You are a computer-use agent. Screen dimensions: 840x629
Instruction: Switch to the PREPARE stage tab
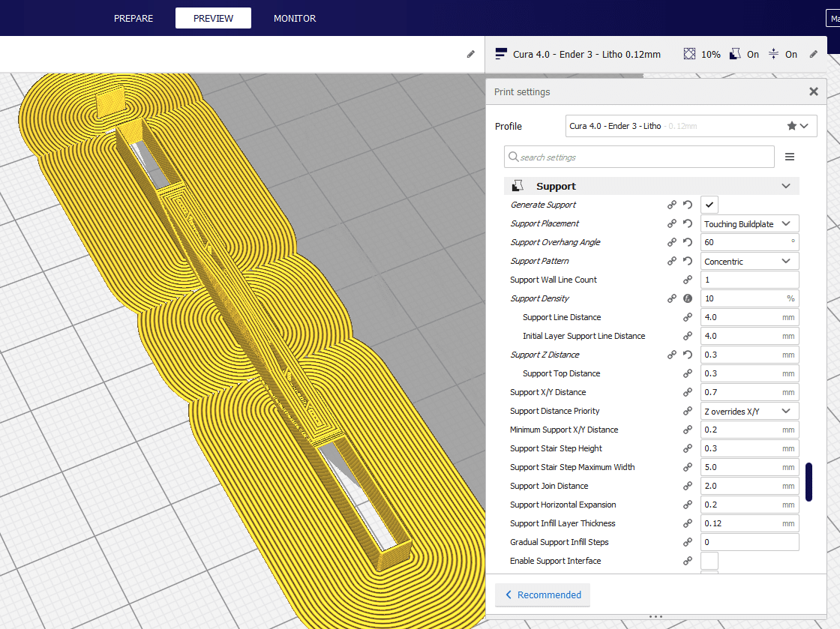coord(133,18)
